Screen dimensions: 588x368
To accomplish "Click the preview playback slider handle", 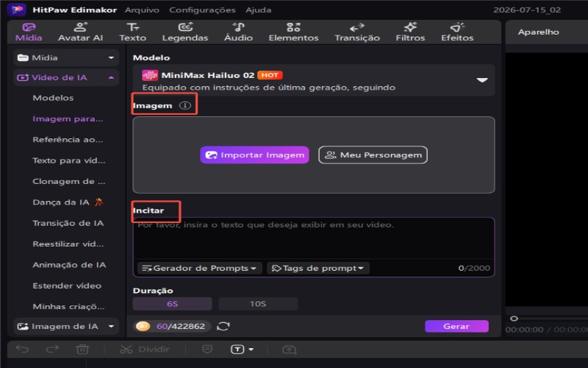I will pos(514,319).
